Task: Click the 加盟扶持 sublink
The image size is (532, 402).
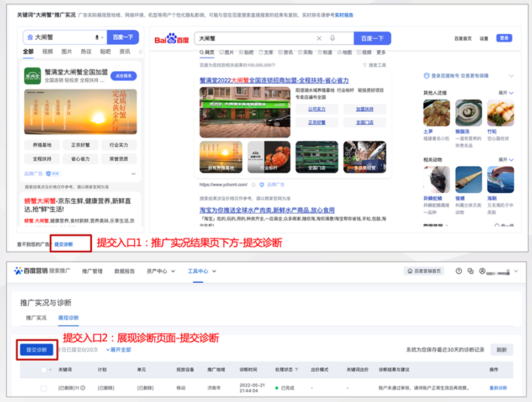Action: pyautogui.click(x=365, y=109)
